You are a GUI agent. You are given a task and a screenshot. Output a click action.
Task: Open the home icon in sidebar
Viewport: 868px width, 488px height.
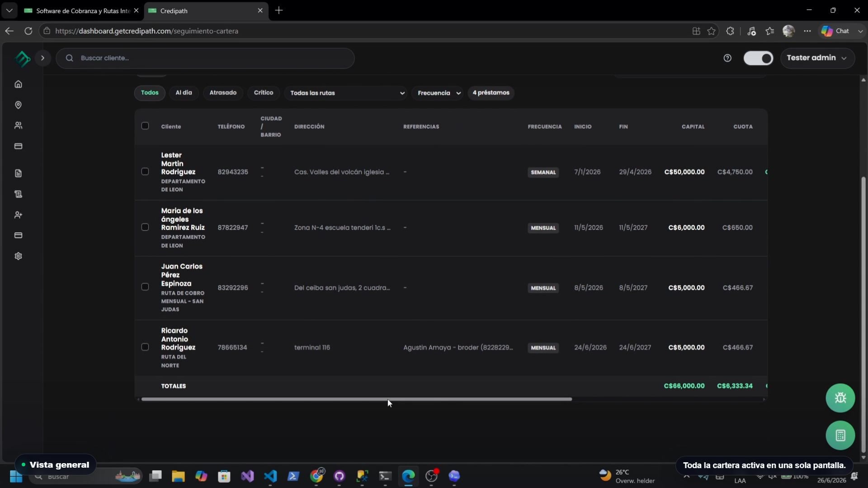(x=18, y=84)
